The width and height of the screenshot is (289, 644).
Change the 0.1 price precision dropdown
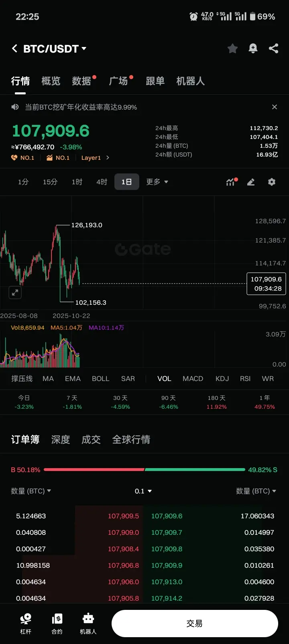[143, 491]
